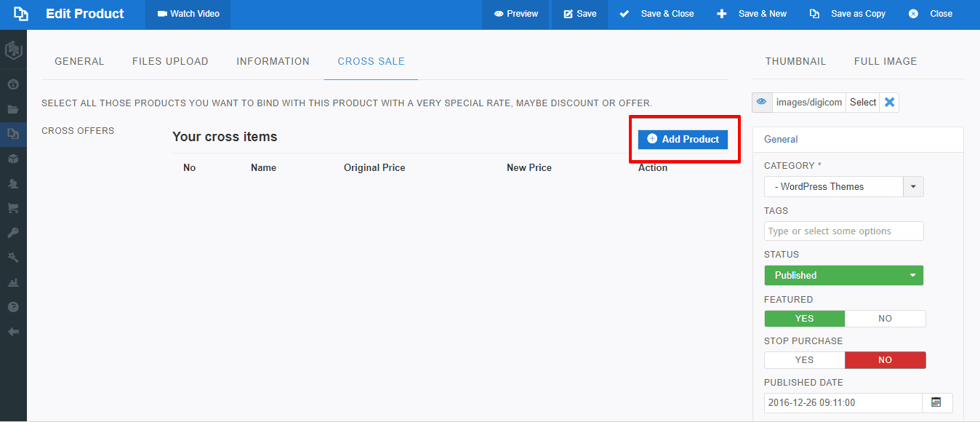Image resolution: width=980 pixels, height=422 pixels.
Task: Click the folder icon in left sidebar
Action: (x=13, y=109)
